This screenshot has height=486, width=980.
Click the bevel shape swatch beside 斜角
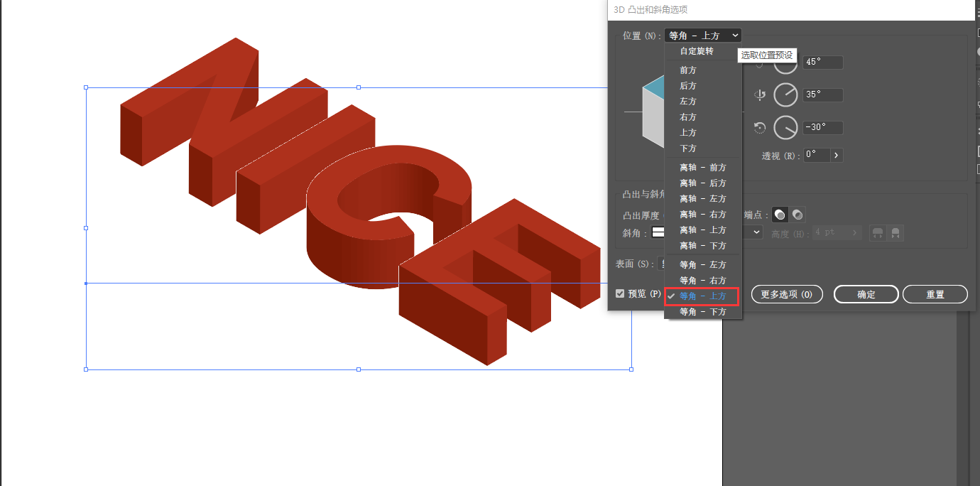point(658,232)
